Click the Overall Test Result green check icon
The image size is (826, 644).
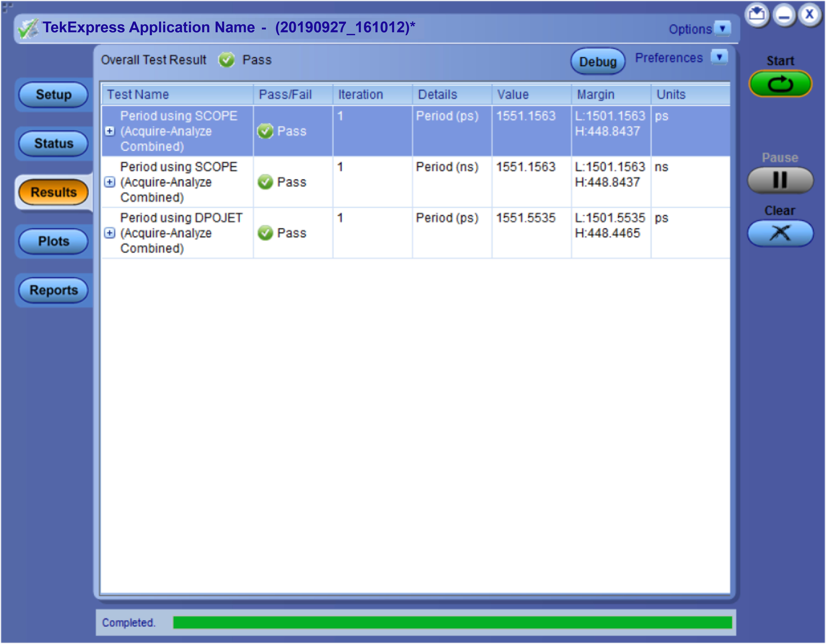pyautogui.click(x=226, y=60)
